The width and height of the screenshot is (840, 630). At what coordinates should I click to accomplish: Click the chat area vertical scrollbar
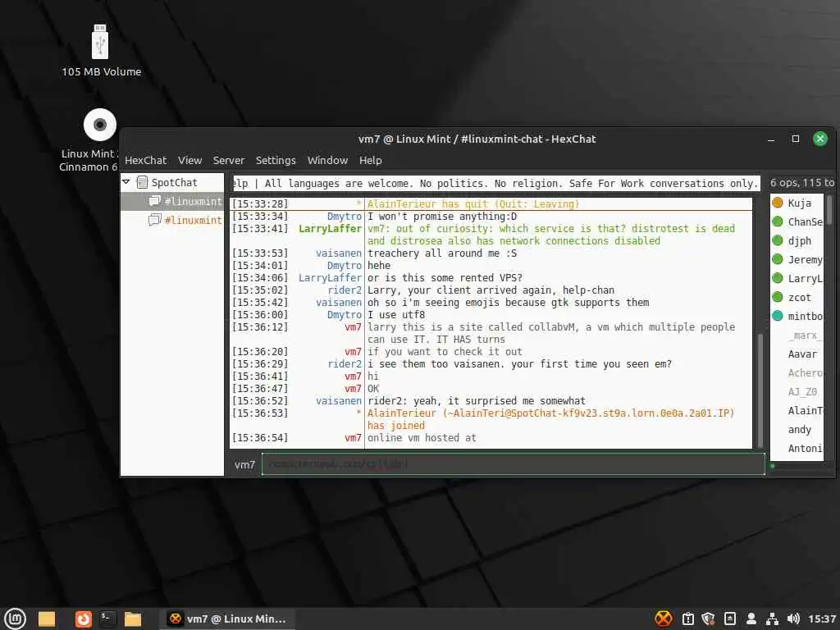pos(760,390)
